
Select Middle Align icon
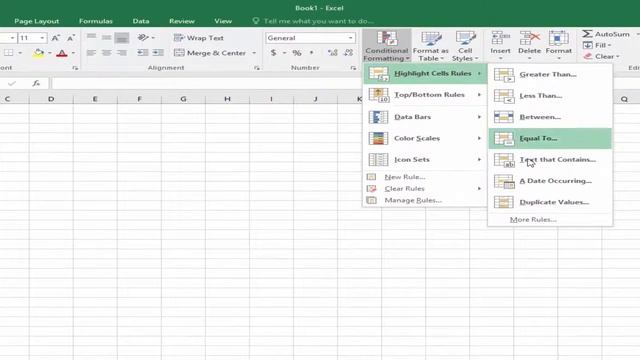point(107,38)
